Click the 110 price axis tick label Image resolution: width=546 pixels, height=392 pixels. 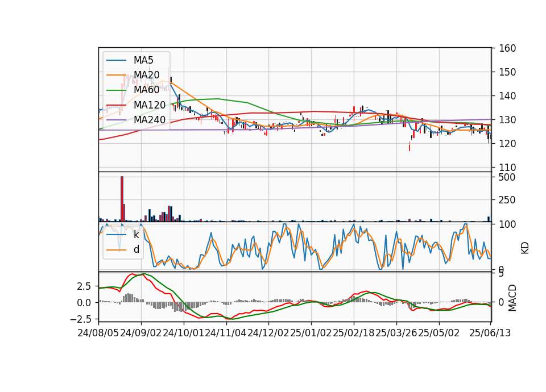(507, 167)
